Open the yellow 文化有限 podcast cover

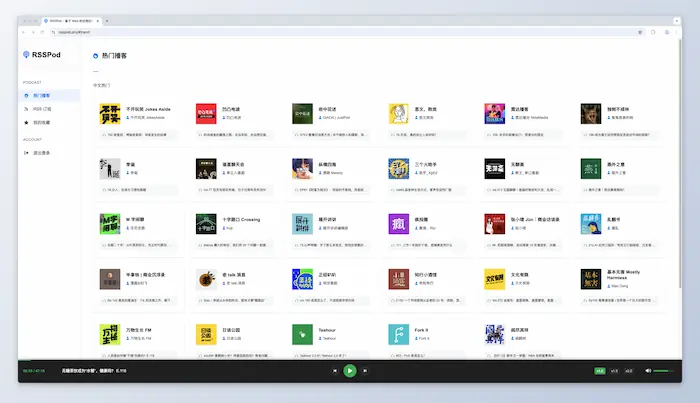495,279
